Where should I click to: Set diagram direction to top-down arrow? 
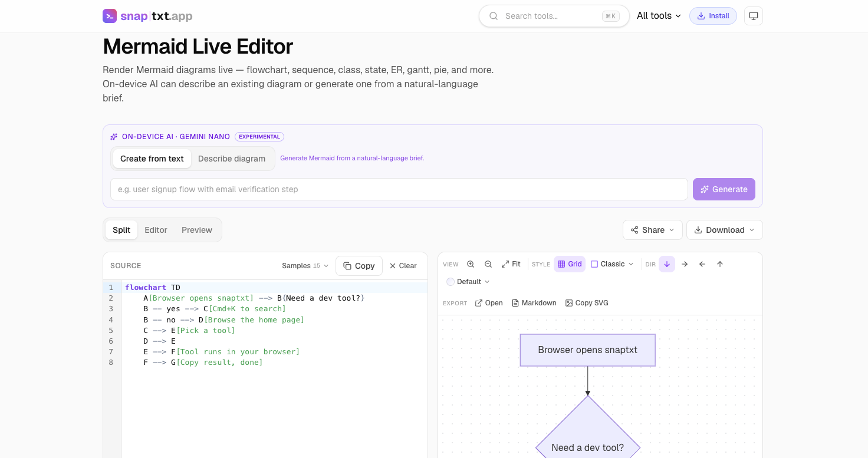pos(667,264)
